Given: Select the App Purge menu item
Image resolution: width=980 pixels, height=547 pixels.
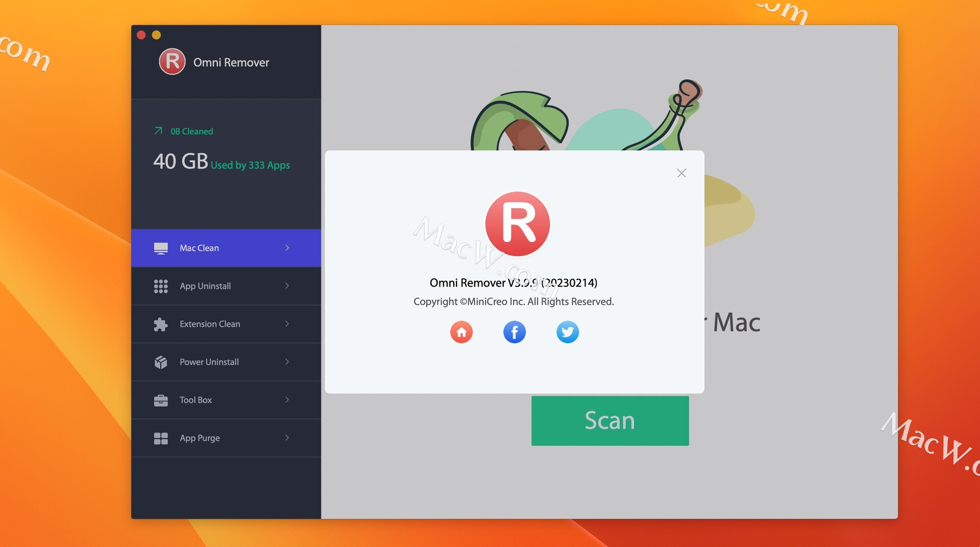Looking at the screenshot, I should 226,438.
